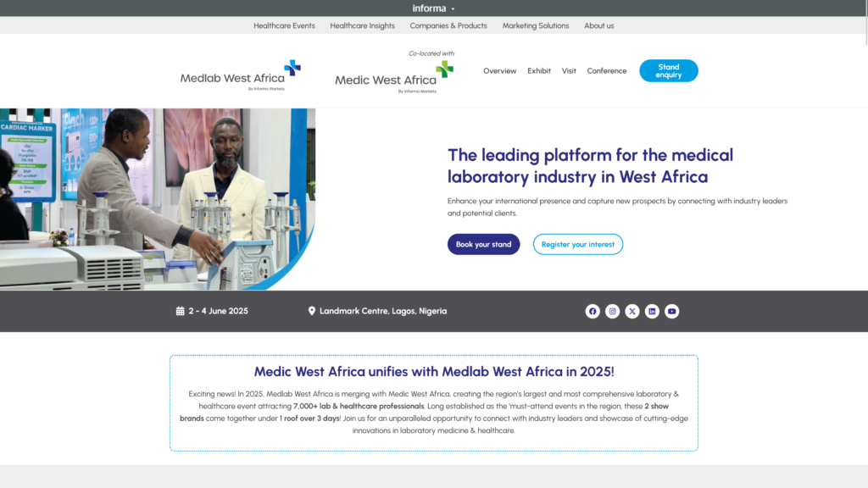
Task: Click the '2 - 4 June 2025' date text
Action: [218, 311]
